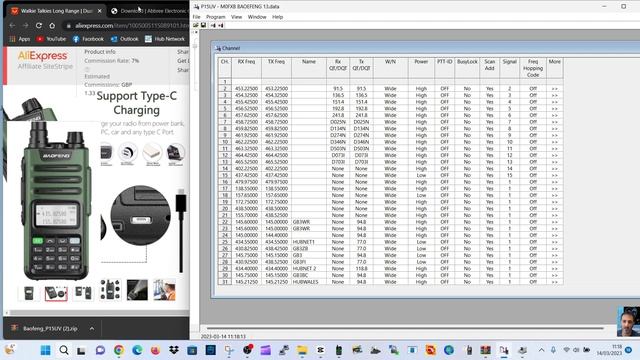Image resolution: width=640 pixels, height=360 pixels.
Task: Open Windows taskbar Search
Action: point(64,350)
